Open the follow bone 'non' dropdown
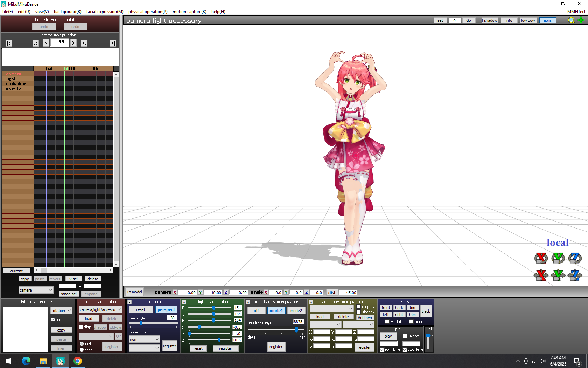This screenshot has height=368, width=588. coord(145,339)
